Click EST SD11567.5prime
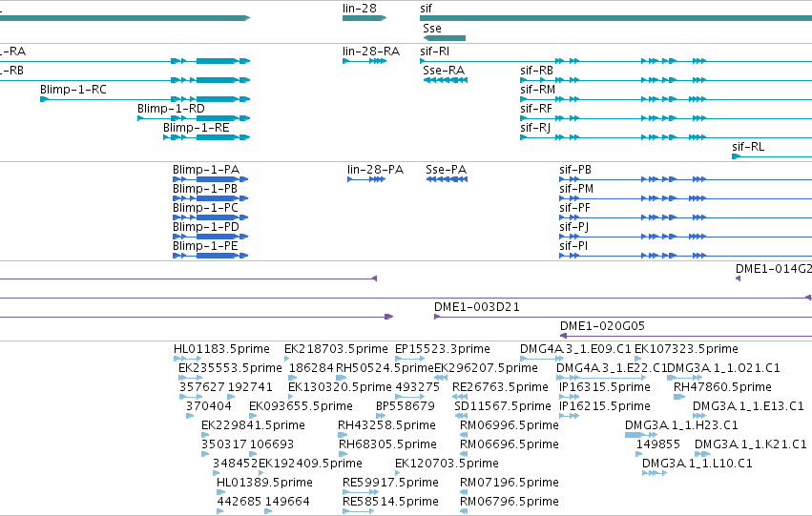The image size is (812, 516). click(x=502, y=406)
